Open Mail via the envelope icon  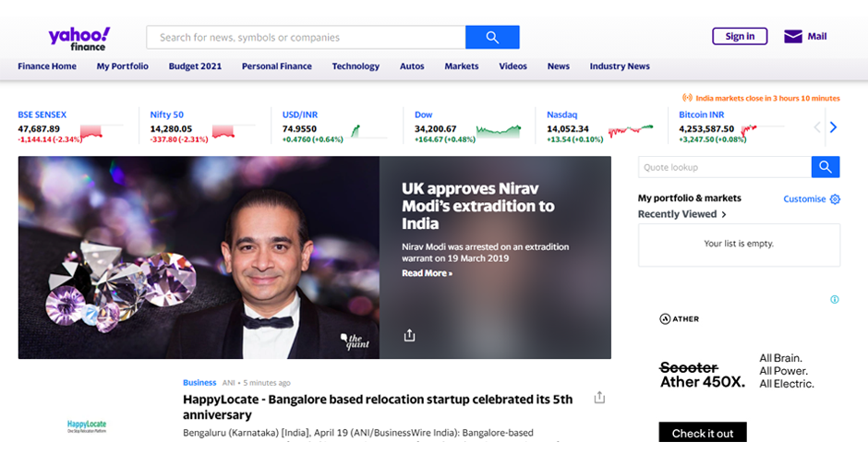[792, 37]
